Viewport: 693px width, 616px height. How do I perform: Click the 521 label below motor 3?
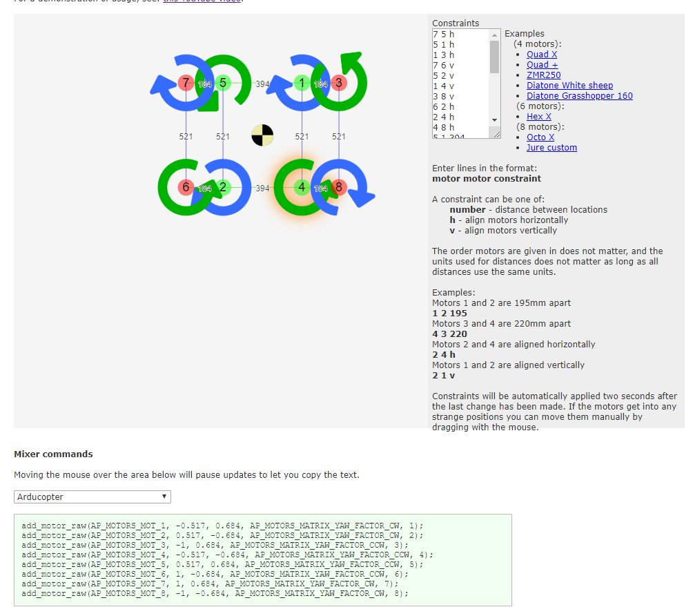point(339,137)
